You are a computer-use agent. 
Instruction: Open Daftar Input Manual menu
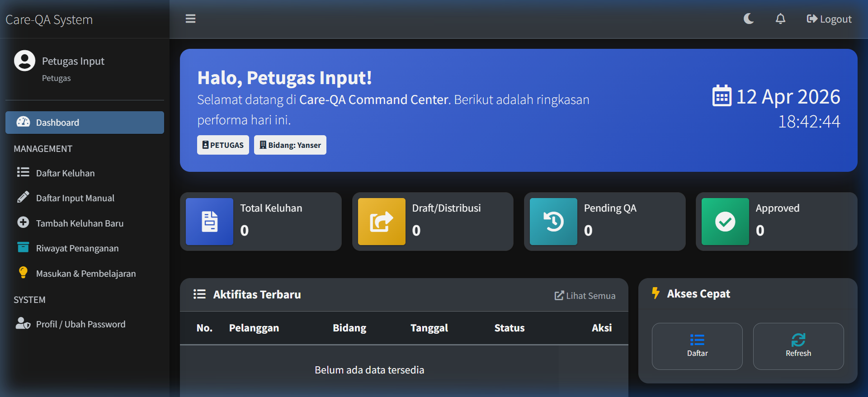click(x=85, y=198)
